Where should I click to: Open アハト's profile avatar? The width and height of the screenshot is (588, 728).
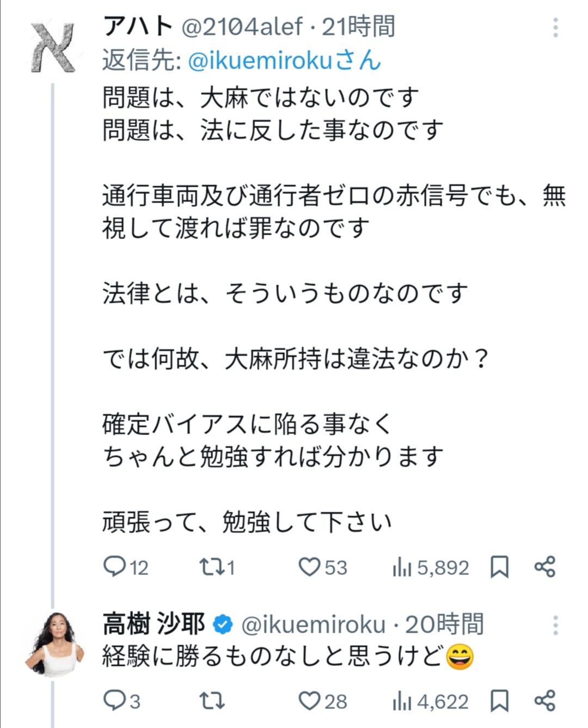53,48
